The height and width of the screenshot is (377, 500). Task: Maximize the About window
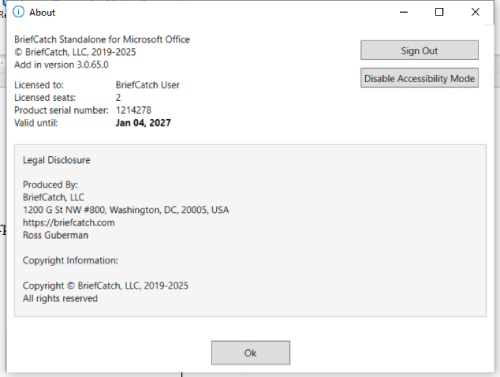point(439,12)
